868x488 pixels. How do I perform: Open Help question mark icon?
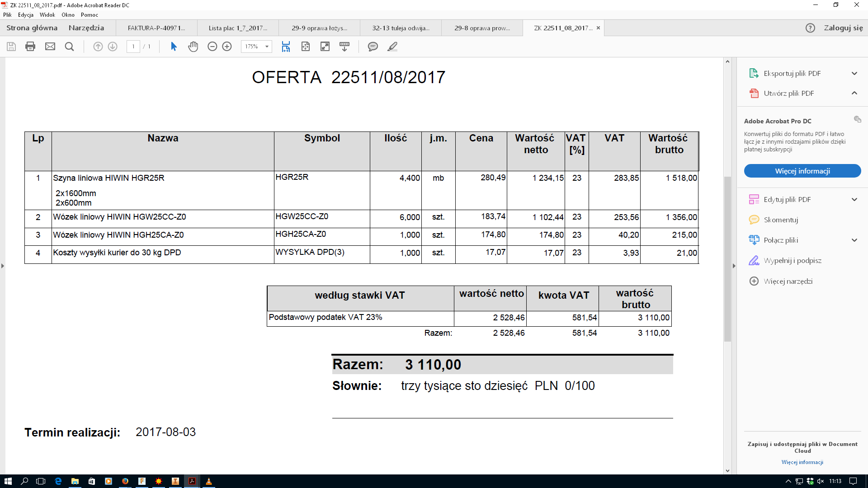(x=810, y=28)
